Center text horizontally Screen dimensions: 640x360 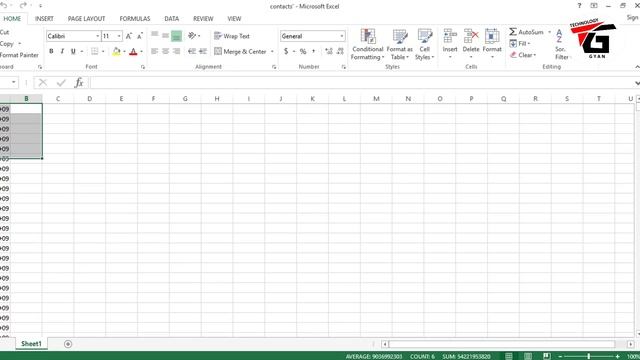[x=165, y=51]
